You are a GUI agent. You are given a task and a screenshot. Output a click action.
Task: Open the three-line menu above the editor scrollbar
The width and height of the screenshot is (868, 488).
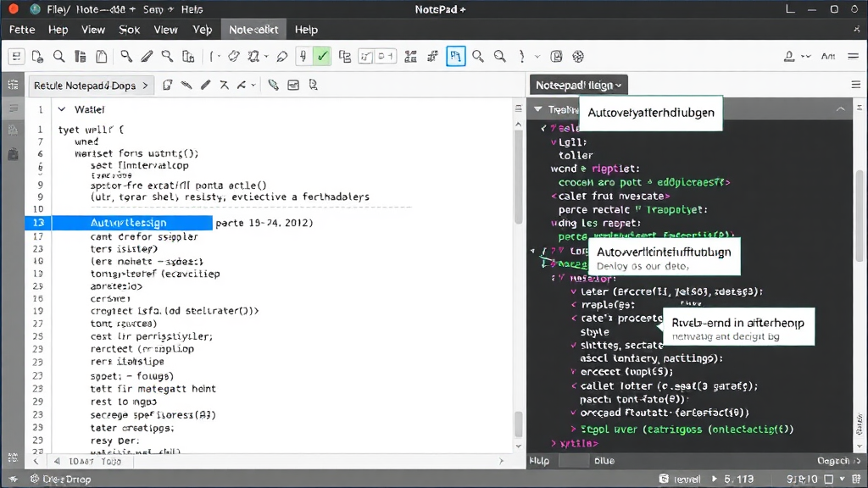(x=518, y=109)
